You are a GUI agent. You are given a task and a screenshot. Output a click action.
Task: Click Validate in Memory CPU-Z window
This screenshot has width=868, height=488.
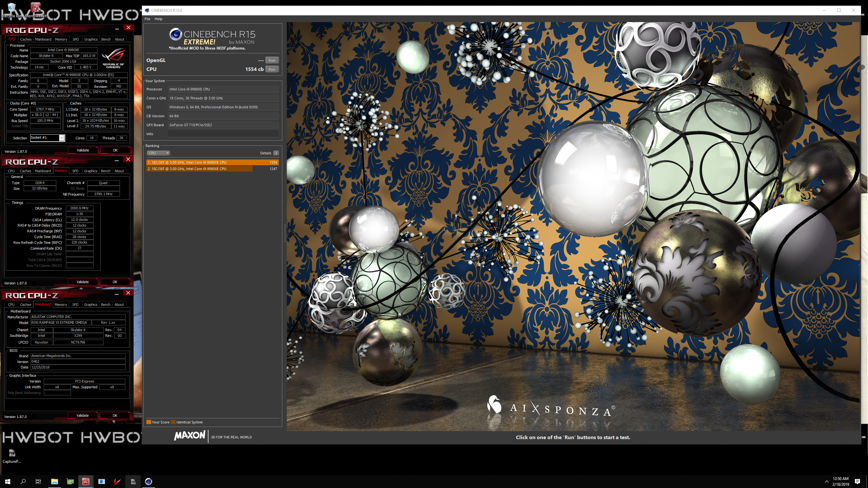click(82, 282)
